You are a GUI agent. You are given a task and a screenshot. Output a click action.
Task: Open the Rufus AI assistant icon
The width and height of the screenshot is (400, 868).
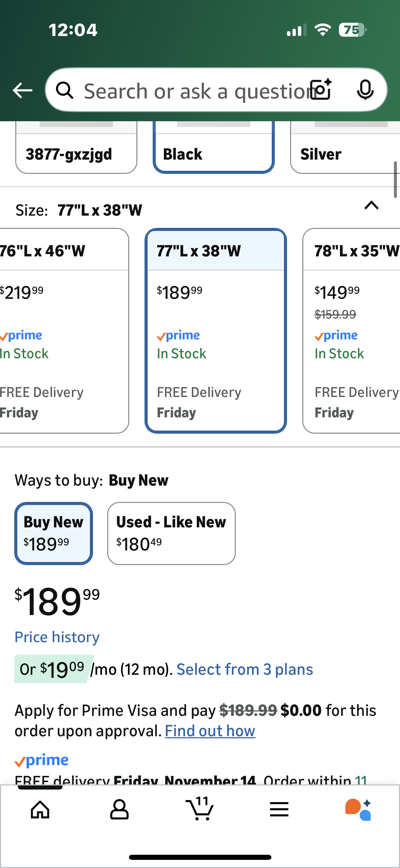358,810
